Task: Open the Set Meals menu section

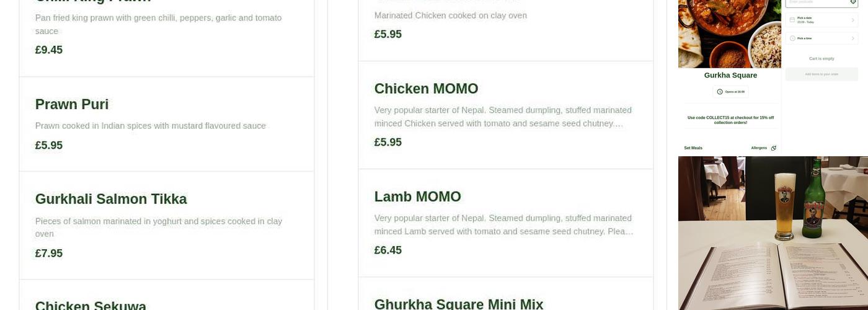Action: tap(693, 148)
